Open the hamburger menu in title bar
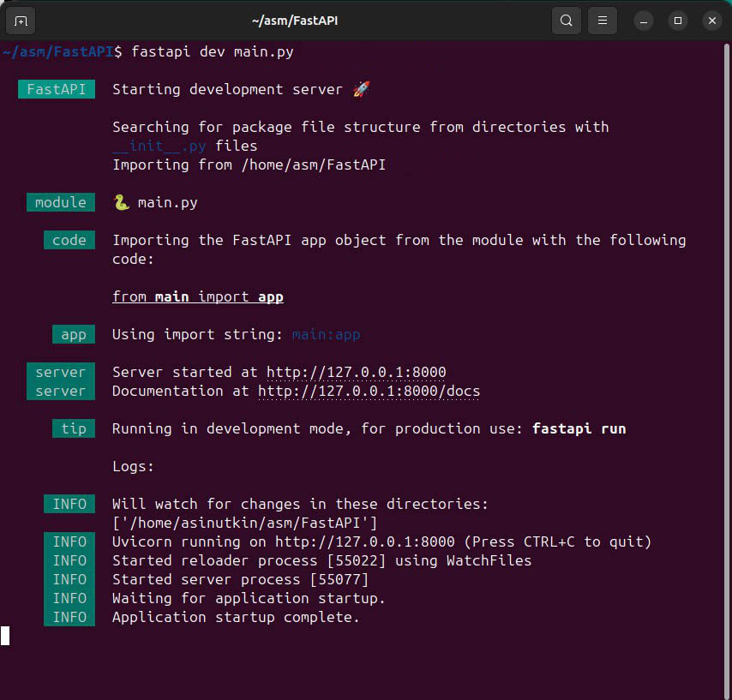The width and height of the screenshot is (732, 700). coord(603,20)
